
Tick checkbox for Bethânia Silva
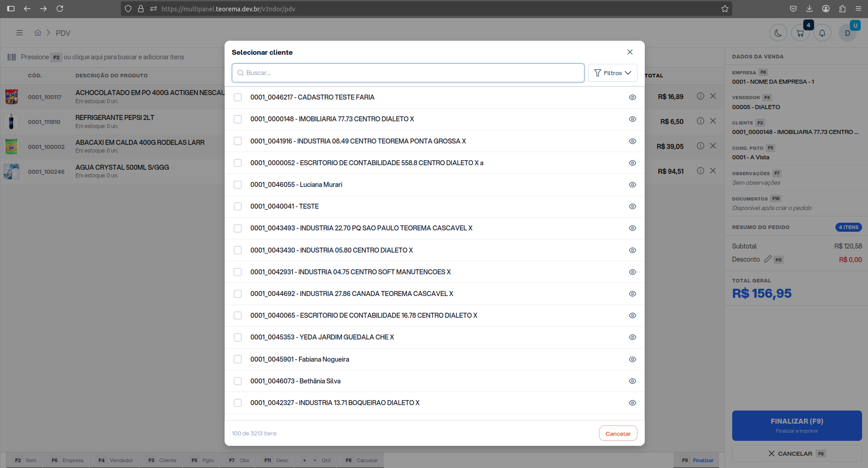pos(238,381)
